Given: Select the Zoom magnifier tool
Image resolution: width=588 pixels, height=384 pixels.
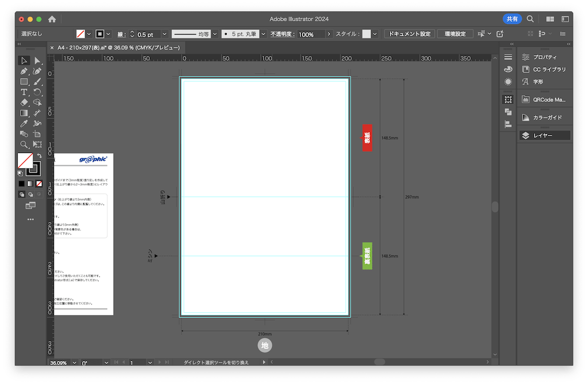Looking at the screenshot, I should 24,144.
